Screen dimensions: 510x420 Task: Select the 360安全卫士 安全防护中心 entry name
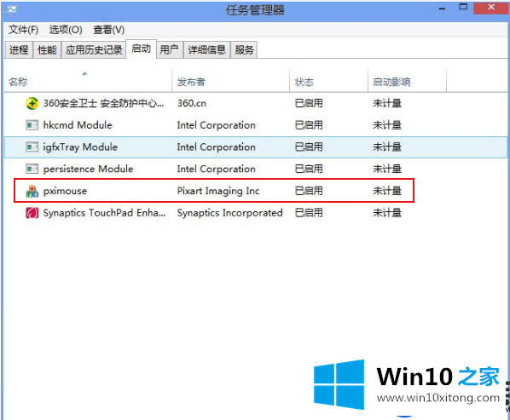pos(103,103)
